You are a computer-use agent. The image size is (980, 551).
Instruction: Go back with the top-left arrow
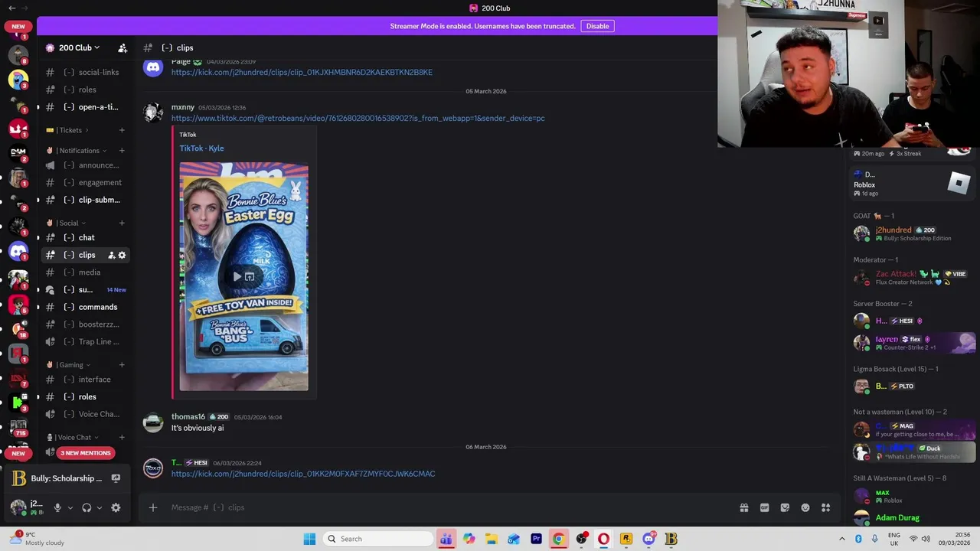tap(11, 8)
